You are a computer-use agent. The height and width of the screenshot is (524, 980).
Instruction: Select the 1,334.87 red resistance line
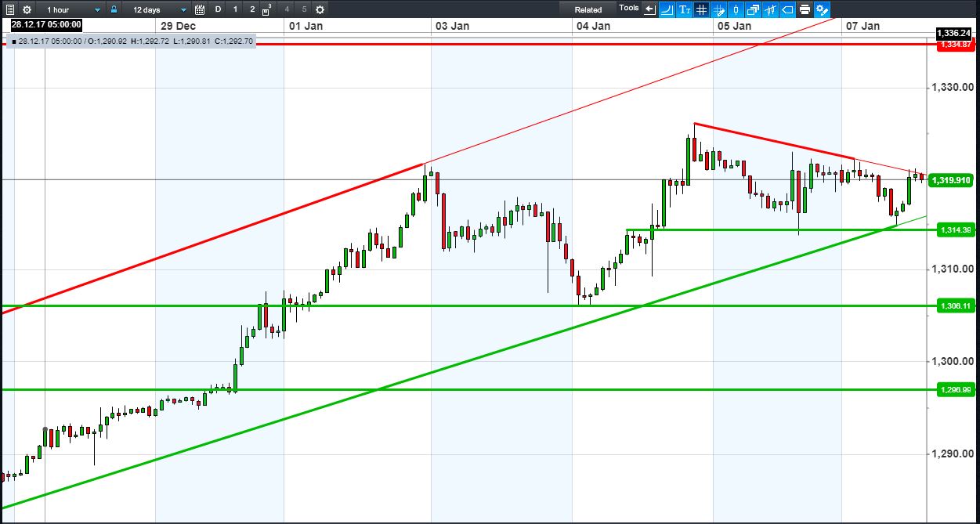point(470,45)
